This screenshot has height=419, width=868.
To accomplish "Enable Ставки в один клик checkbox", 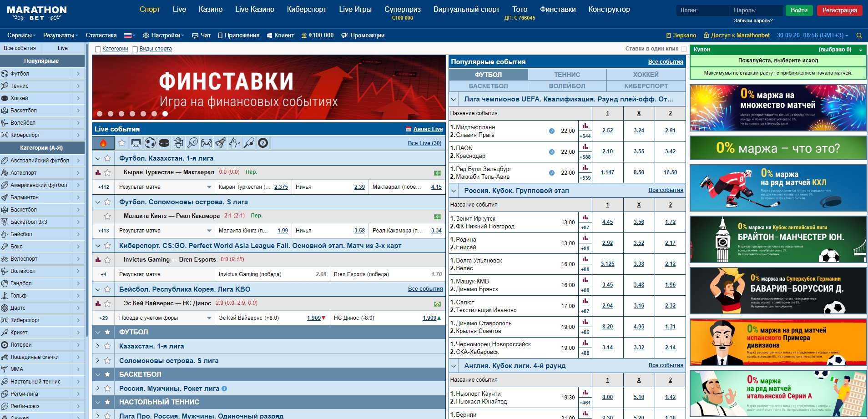I will click(x=684, y=49).
